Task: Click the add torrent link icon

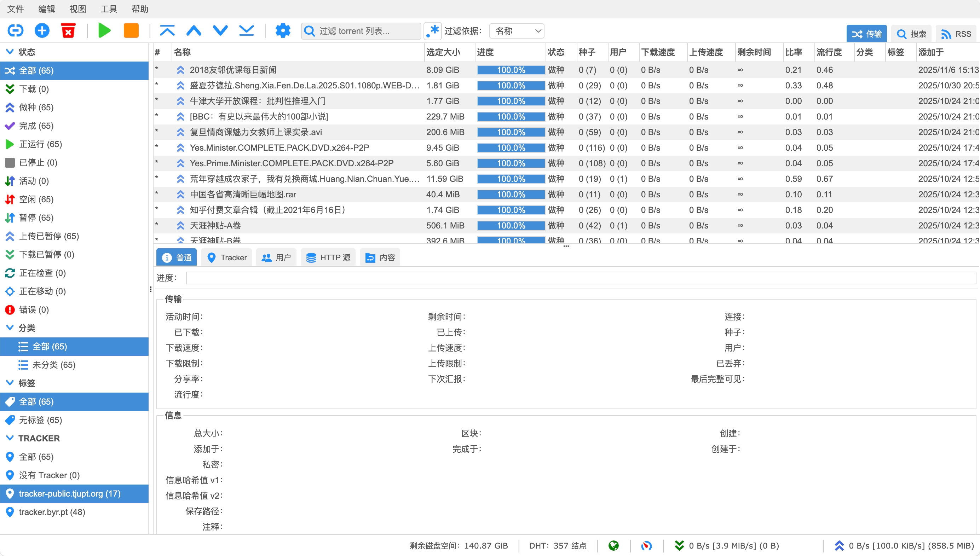Action: pos(15,30)
